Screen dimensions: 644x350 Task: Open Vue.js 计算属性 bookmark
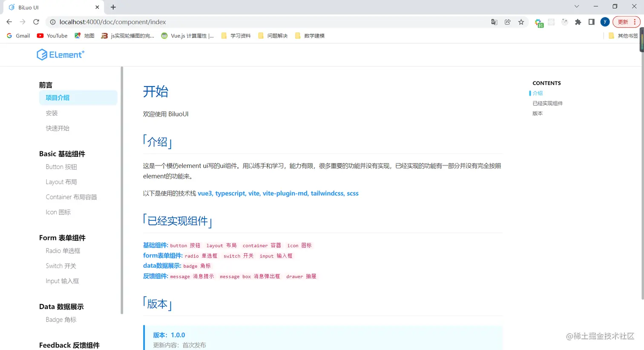click(x=187, y=36)
